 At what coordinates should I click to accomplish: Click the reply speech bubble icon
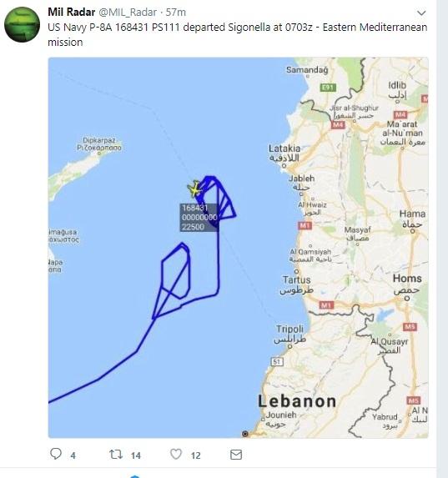click(56, 454)
